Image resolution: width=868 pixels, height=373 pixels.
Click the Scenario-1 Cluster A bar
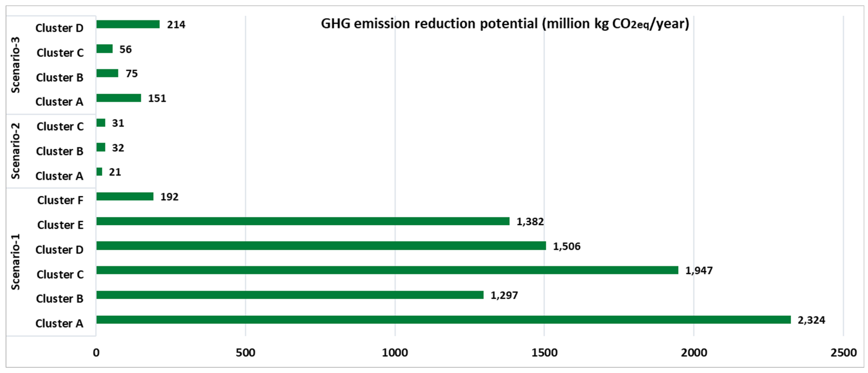coord(443,320)
